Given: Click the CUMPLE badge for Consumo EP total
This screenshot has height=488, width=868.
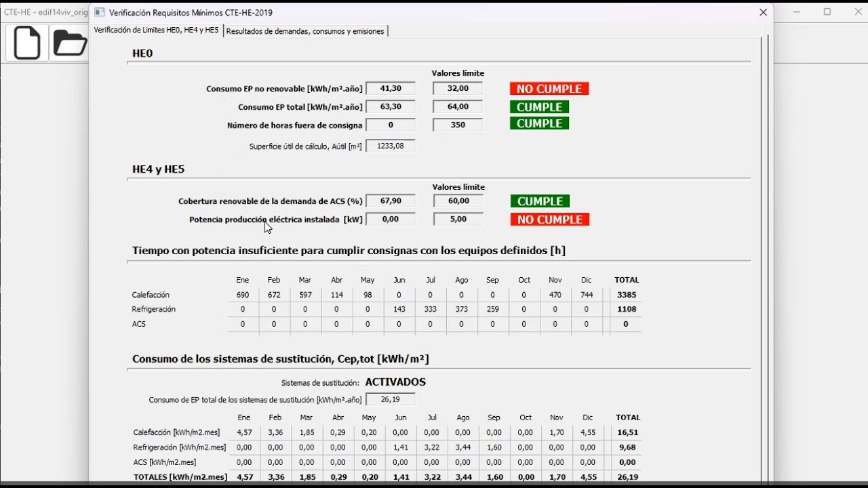Looking at the screenshot, I should pos(539,107).
